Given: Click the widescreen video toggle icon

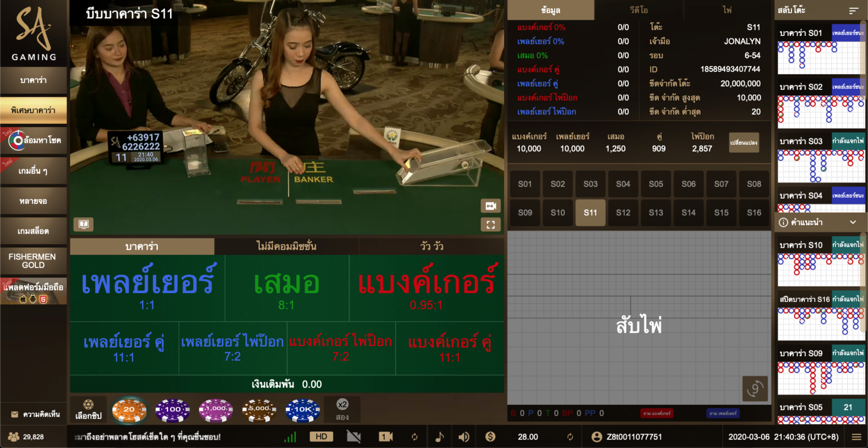Looking at the screenshot, I should pos(490,206).
